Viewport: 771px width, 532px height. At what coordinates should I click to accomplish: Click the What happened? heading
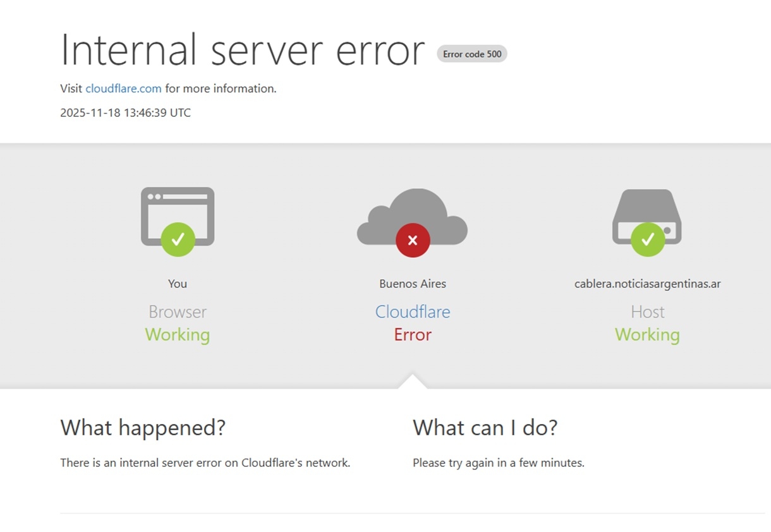[143, 428]
